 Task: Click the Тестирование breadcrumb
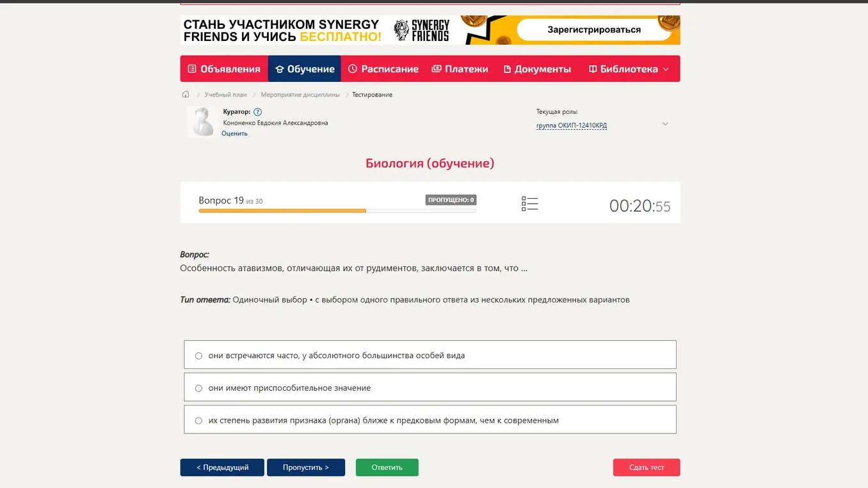tap(372, 95)
